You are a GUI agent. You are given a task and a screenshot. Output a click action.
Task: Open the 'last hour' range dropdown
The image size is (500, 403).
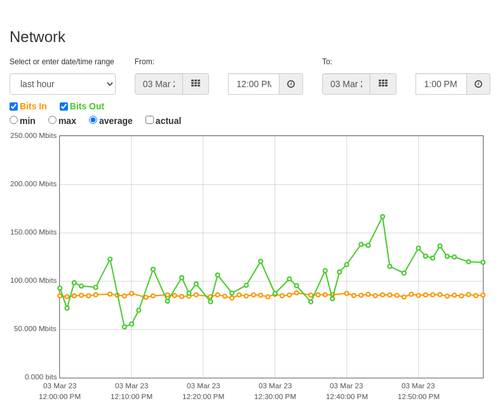(x=63, y=84)
